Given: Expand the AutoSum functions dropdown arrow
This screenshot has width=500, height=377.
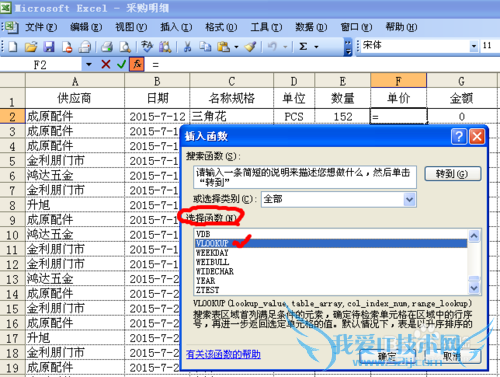Looking at the screenshot, I should pyautogui.click(x=316, y=47).
